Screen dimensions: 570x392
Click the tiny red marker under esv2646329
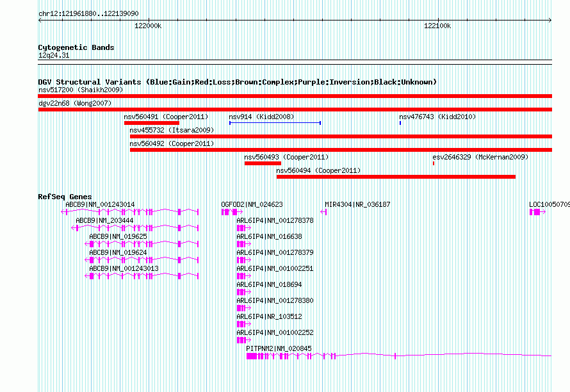[x=434, y=163]
